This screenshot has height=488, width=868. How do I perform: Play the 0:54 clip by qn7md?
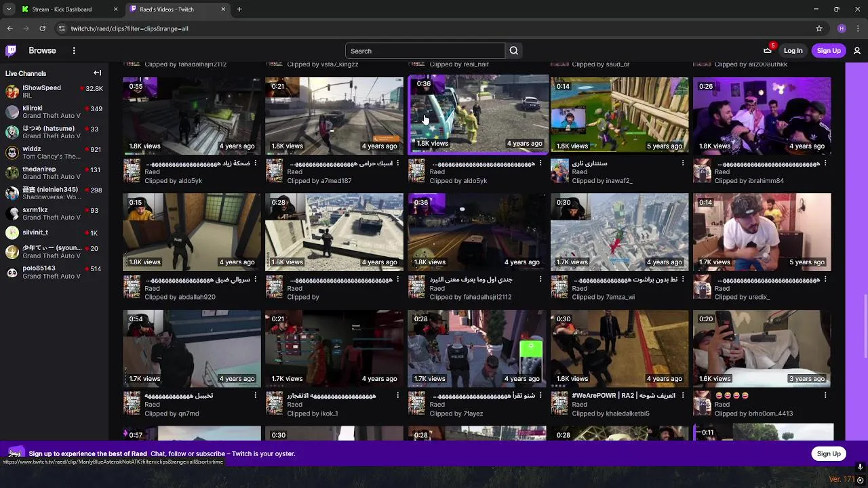coord(192,348)
